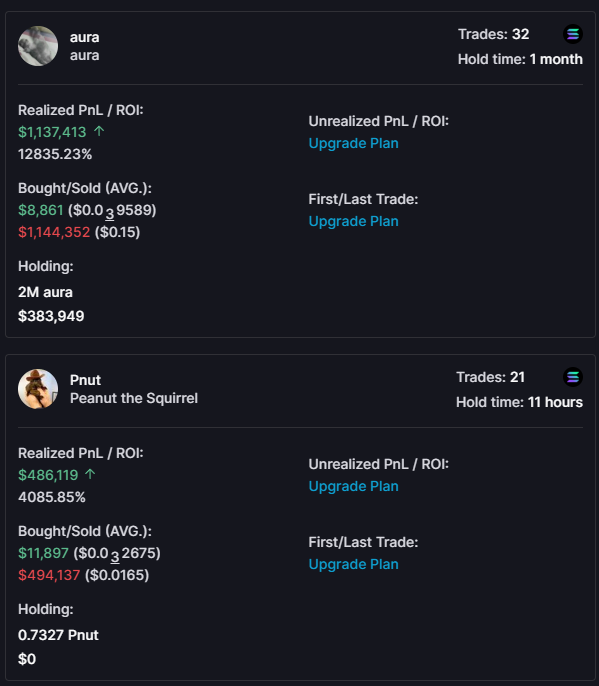
Task: Select the Pnut token name title
Action: (85, 380)
